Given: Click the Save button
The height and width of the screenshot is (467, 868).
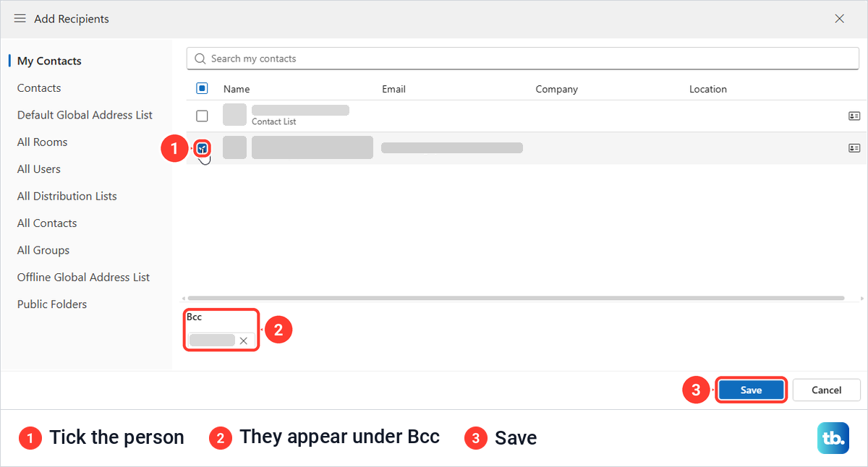Looking at the screenshot, I should 751,390.
